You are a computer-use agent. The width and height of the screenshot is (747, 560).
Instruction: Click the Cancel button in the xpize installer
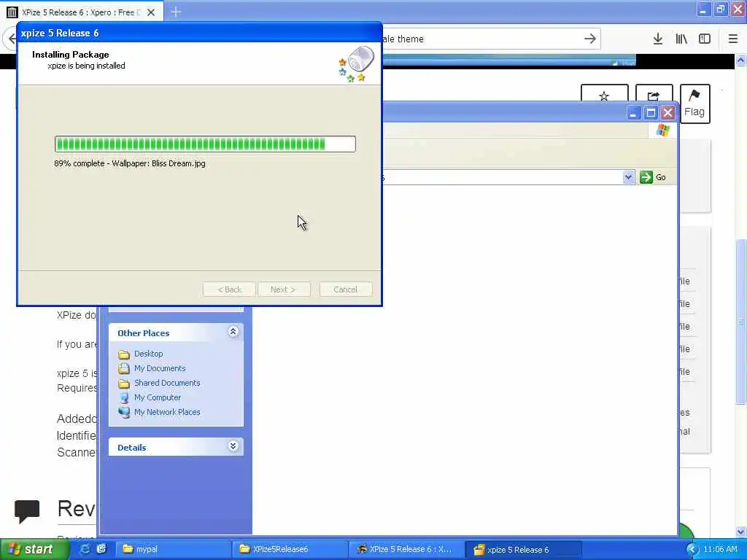pos(345,289)
